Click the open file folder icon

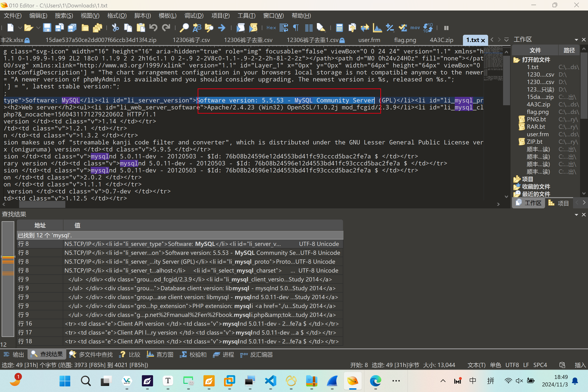(x=28, y=28)
